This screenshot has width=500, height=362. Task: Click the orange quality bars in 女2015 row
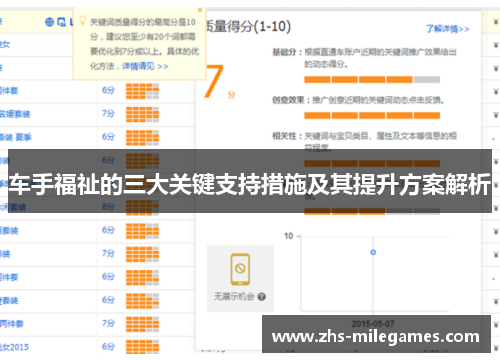point(142,347)
